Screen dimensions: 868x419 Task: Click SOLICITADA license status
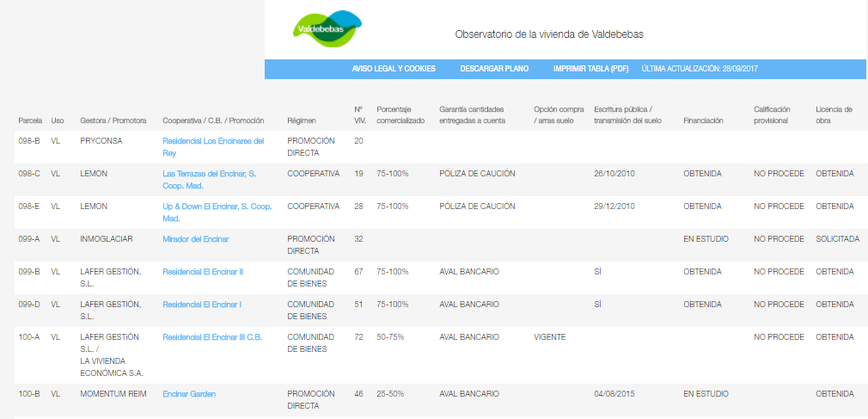(x=838, y=239)
